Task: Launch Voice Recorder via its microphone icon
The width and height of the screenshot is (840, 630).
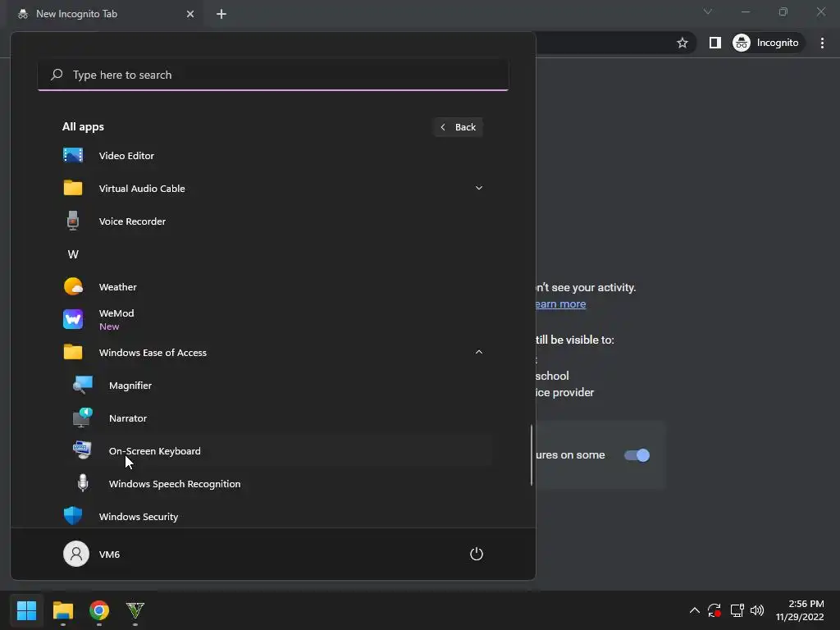Action: (x=73, y=221)
